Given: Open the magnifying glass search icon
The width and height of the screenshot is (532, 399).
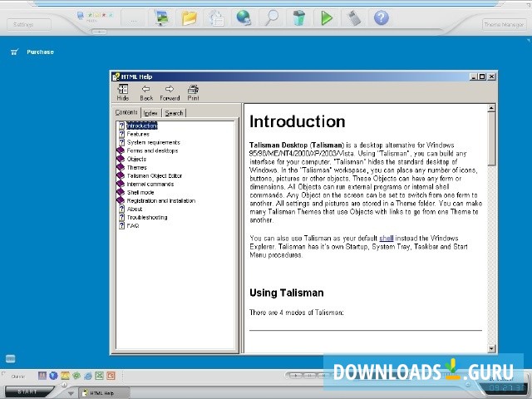Looking at the screenshot, I should point(272,17).
